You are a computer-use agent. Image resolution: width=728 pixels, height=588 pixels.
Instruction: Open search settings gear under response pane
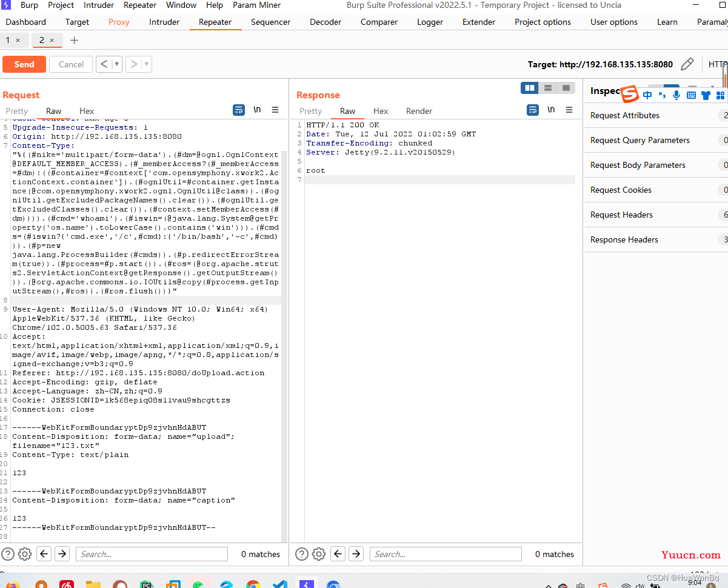[x=319, y=553]
